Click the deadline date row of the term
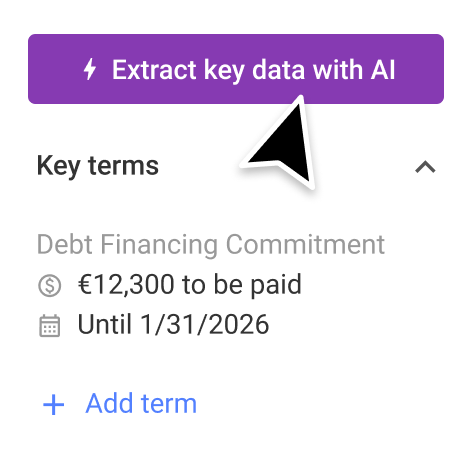The width and height of the screenshot is (472, 456). click(154, 325)
